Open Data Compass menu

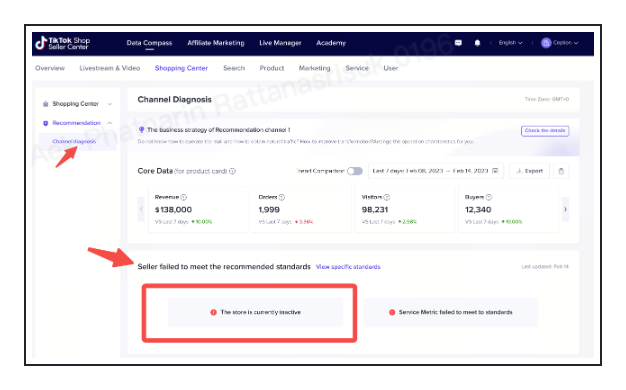coord(149,43)
